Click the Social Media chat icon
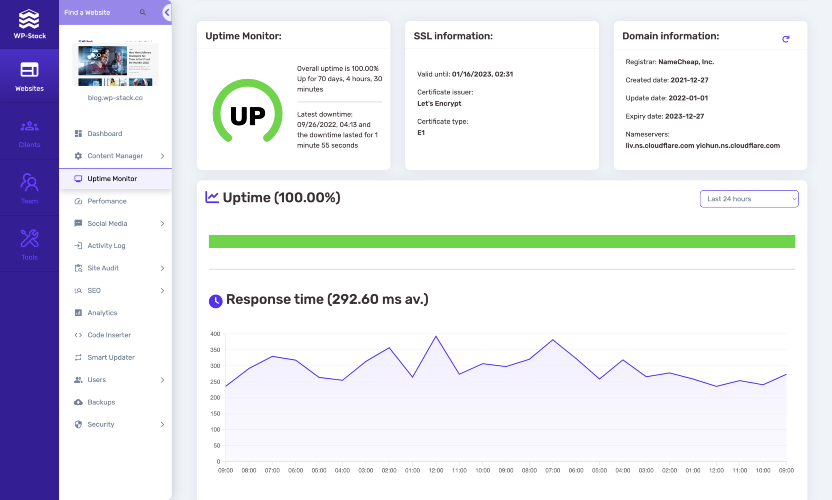 point(79,223)
